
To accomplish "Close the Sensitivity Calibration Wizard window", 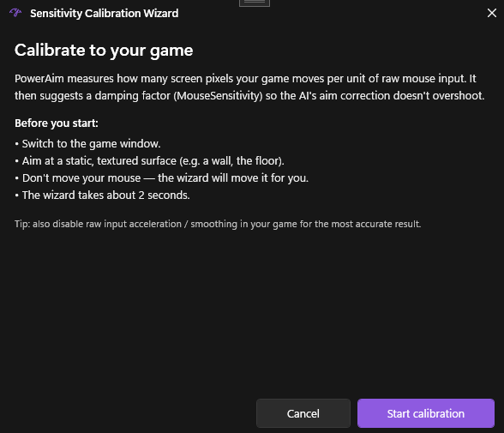I will (491, 13).
